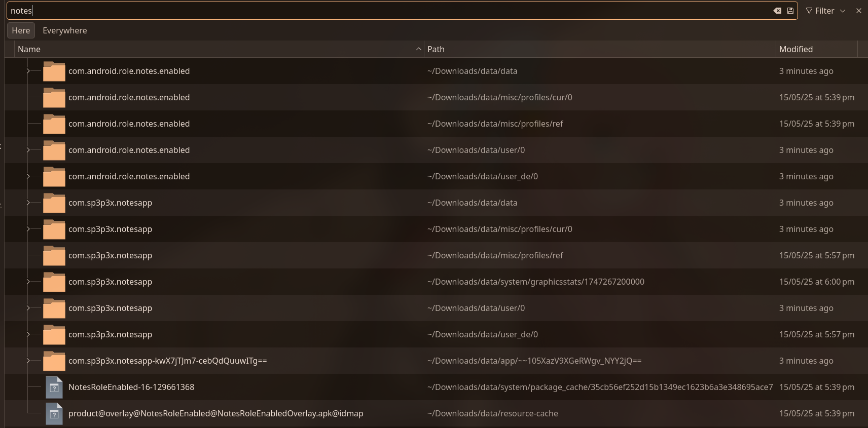Click the sort indicator arrow on Name column

pyautogui.click(x=418, y=49)
